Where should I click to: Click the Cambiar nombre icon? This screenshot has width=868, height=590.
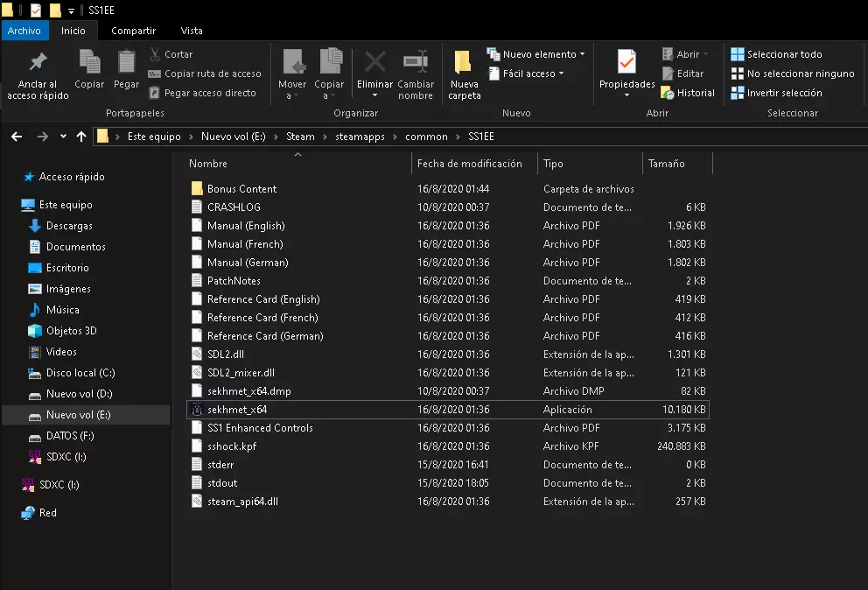[415, 62]
